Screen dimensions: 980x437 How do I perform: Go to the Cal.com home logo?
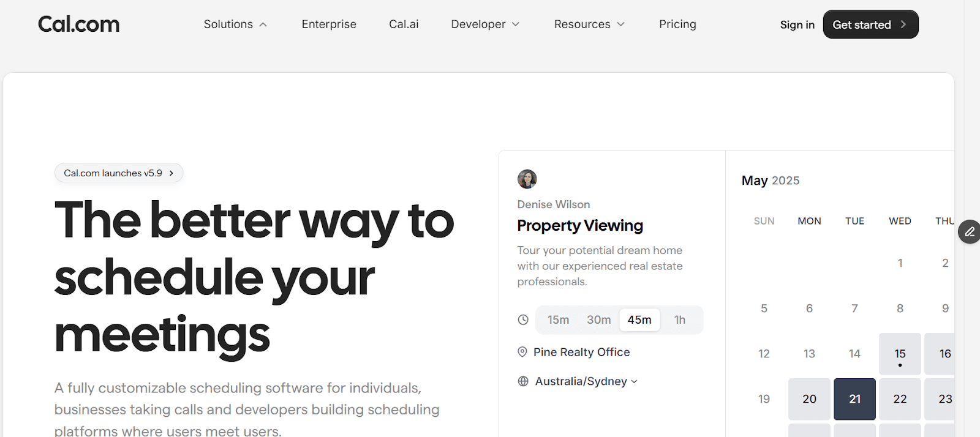[78, 24]
